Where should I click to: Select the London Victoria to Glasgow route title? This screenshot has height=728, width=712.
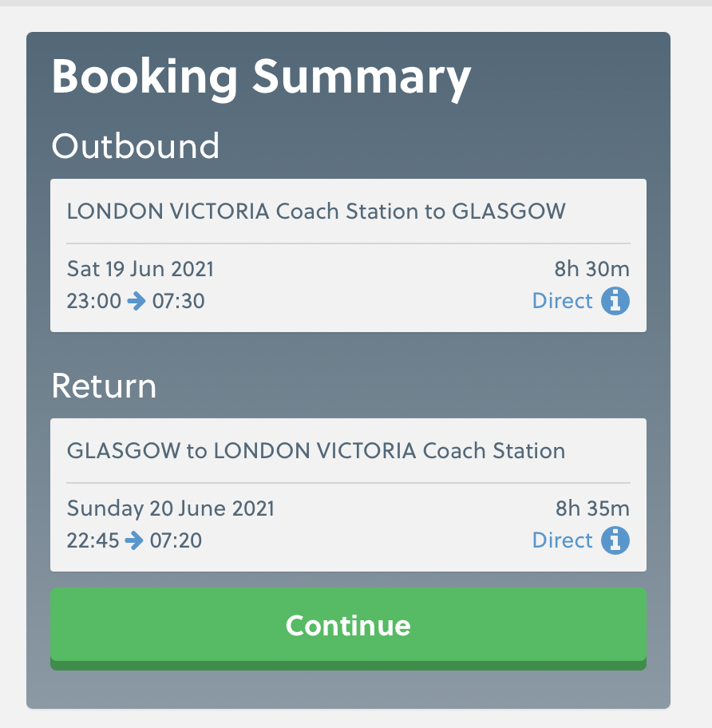pos(316,212)
